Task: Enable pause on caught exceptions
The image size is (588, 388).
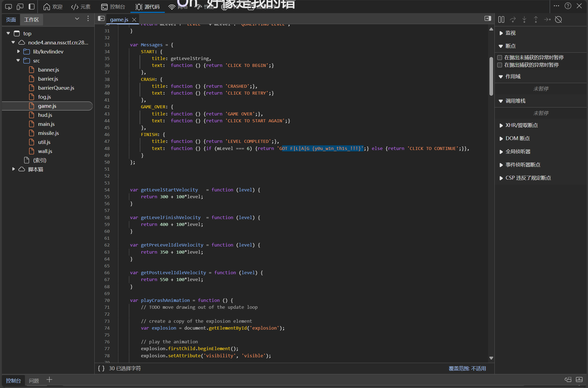Action: (500, 65)
